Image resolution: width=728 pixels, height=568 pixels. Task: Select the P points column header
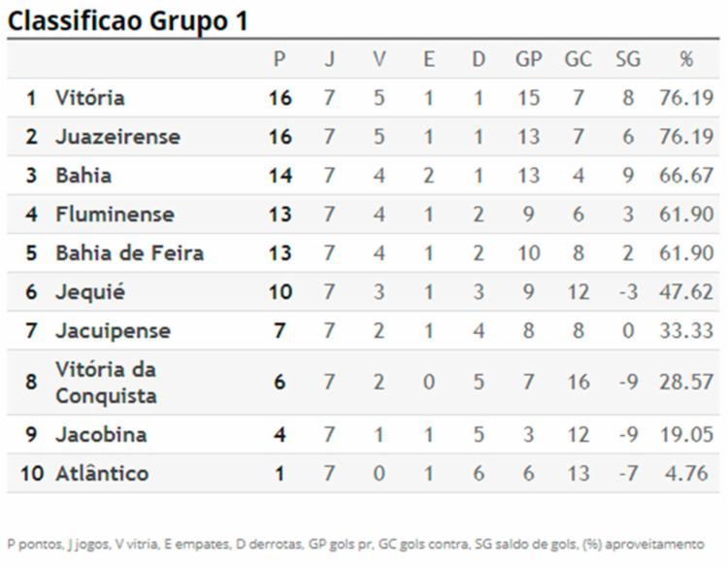(280, 59)
